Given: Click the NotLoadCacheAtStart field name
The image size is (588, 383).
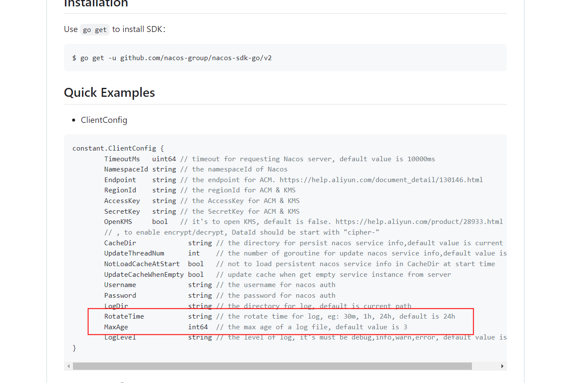Looking at the screenshot, I should point(142,264).
